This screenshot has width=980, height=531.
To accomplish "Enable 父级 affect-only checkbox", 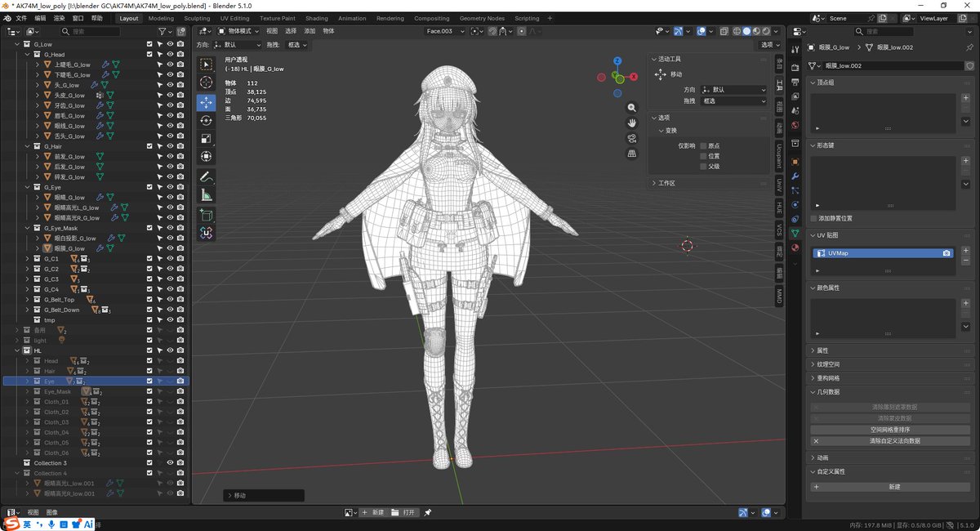I will pos(703,167).
